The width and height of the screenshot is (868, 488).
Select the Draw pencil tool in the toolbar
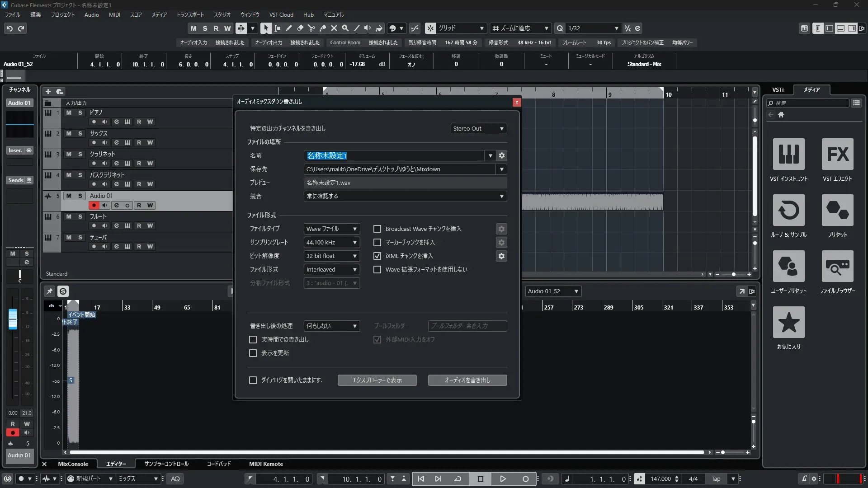pyautogui.click(x=288, y=28)
